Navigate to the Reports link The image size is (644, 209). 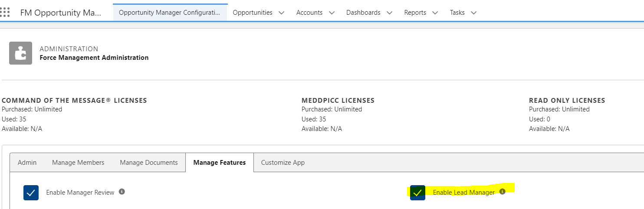415,13
